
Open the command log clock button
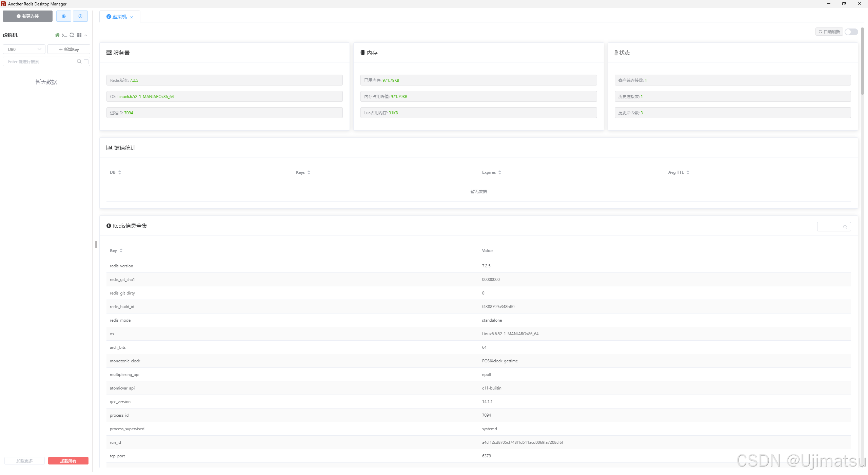(x=80, y=16)
